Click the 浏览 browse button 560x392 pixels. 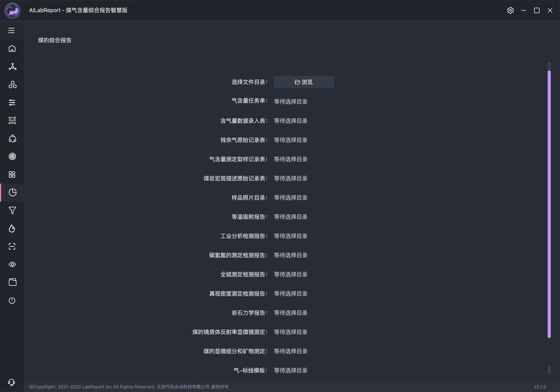[x=304, y=82]
